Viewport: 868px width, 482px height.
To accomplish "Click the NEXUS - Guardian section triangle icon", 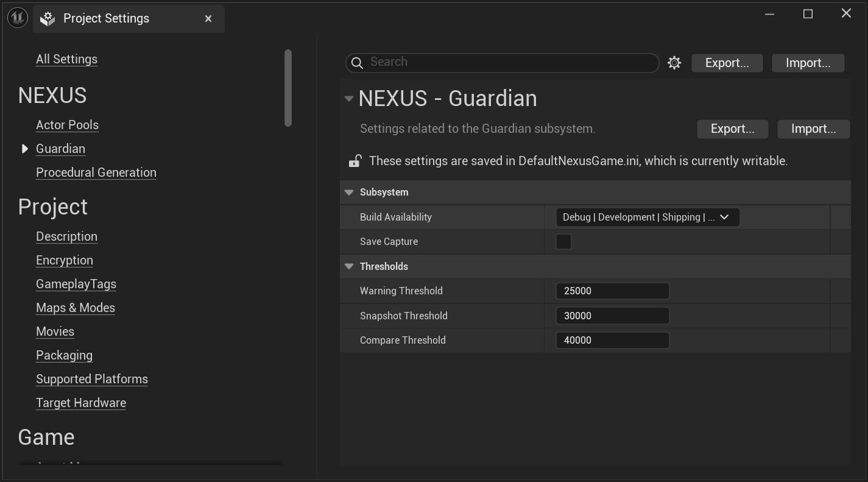I will (x=348, y=98).
